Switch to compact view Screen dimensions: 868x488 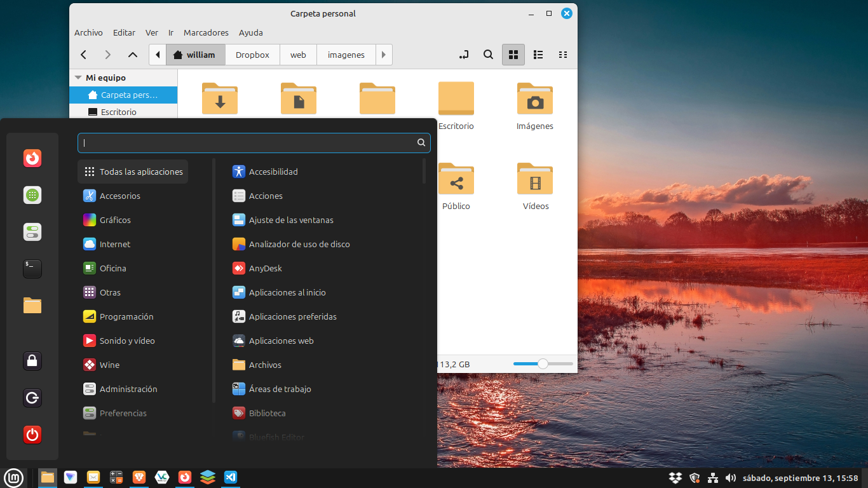562,55
